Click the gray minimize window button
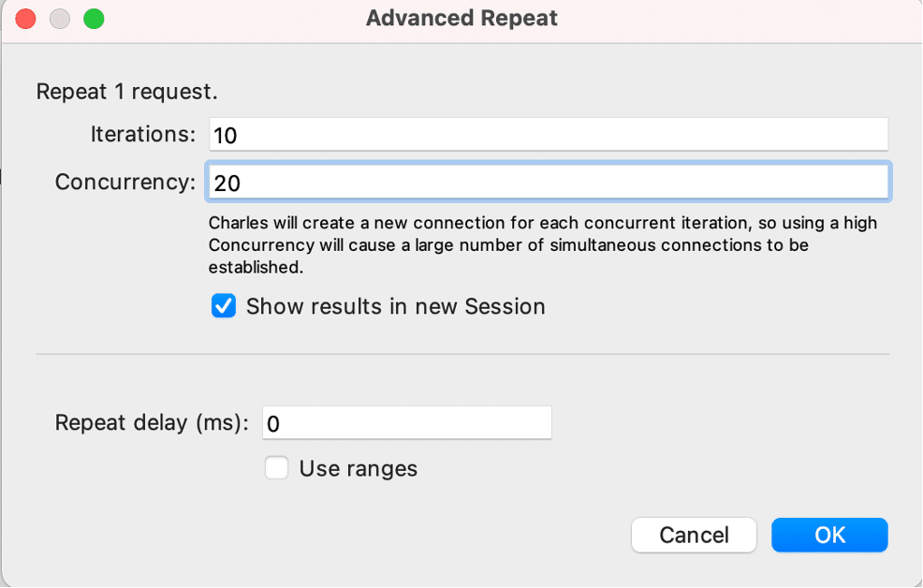 tap(60, 19)
